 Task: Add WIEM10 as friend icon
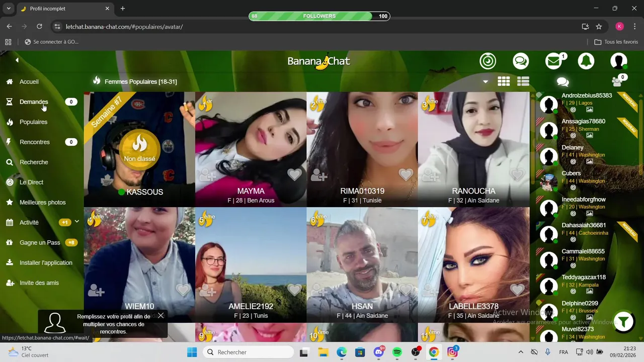(x=96, y=290)
